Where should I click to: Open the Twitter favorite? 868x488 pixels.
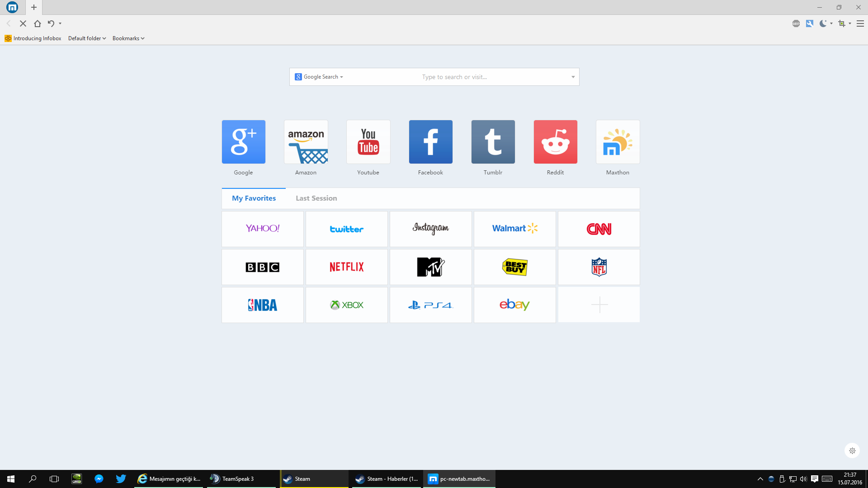(347, 229)
